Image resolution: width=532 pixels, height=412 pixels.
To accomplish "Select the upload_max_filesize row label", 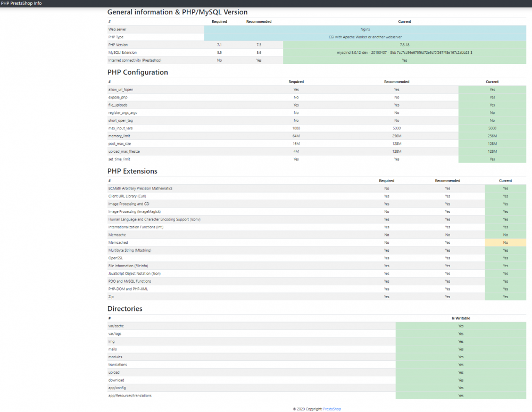I will (123, 151).
